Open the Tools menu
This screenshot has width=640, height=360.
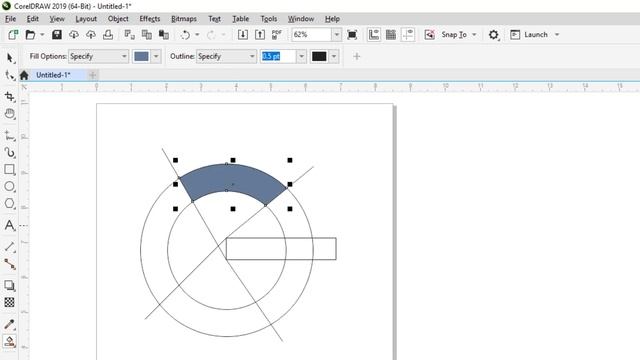269,19
